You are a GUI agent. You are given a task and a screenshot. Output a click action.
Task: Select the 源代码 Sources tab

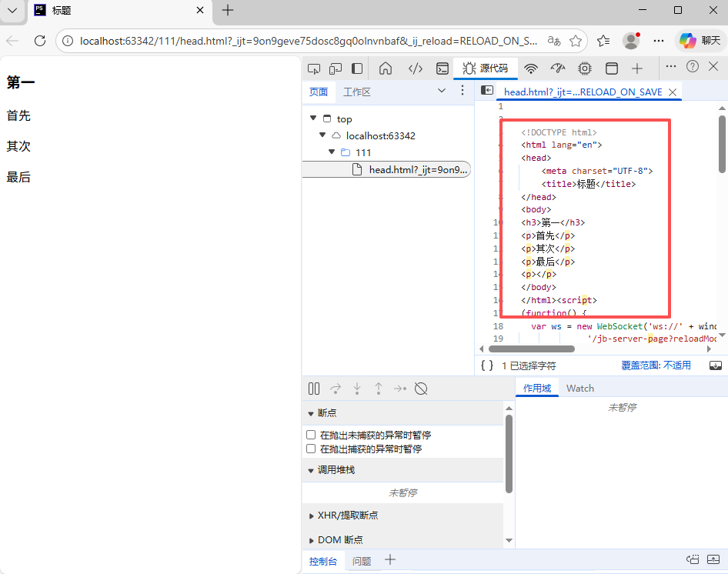tap(485, 68)
